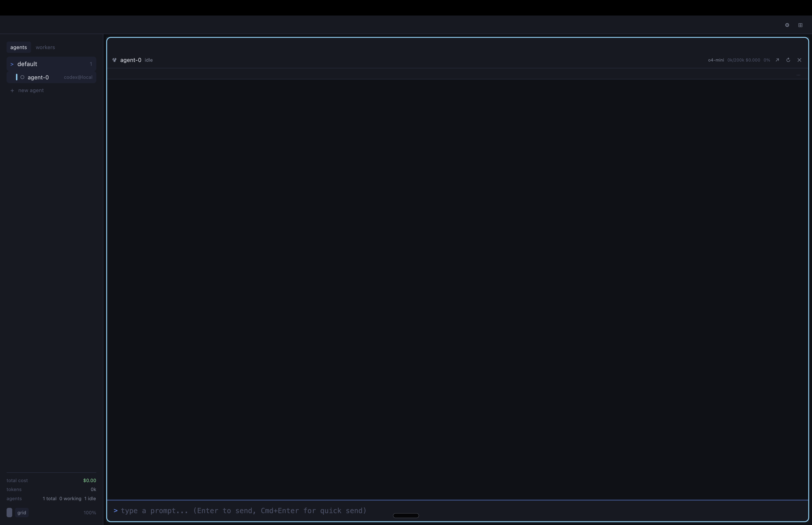Select the agents tab
Screen dimensions: 812x525
[18, 47]
